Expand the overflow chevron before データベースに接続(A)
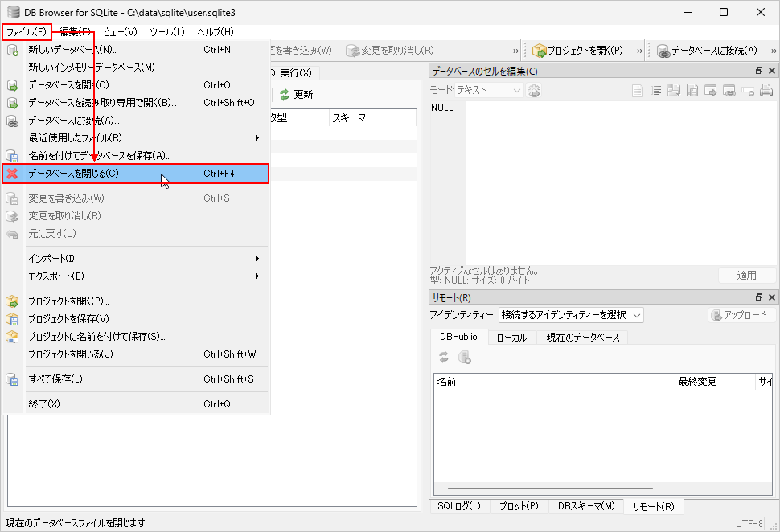780x532 pixels. click(x=640, y=51)
